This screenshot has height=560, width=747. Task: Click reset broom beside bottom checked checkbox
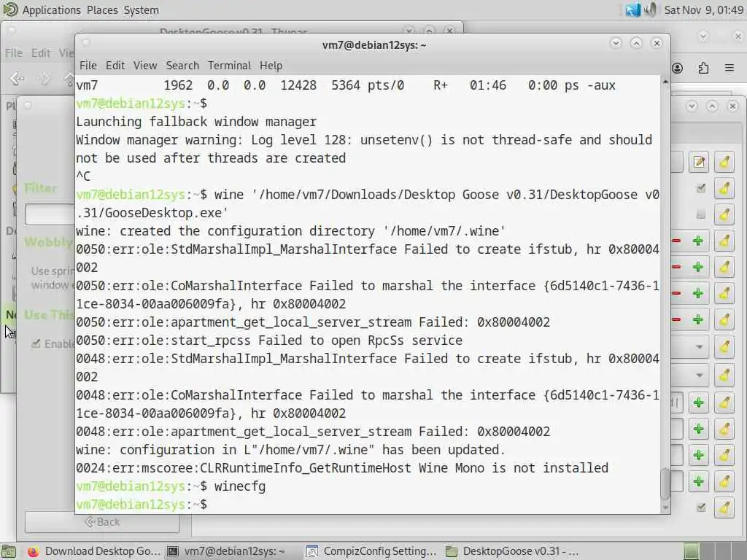click(x=724, y=507)
